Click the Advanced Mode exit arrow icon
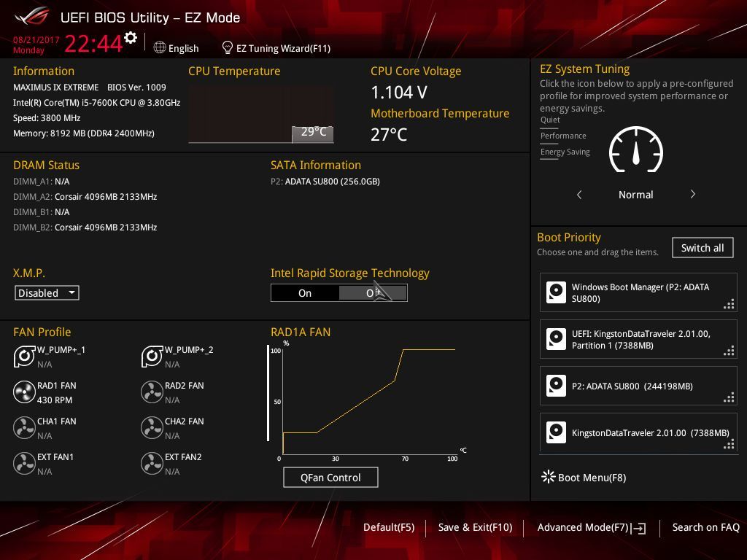The image size is (747, 560). [638, 528]
